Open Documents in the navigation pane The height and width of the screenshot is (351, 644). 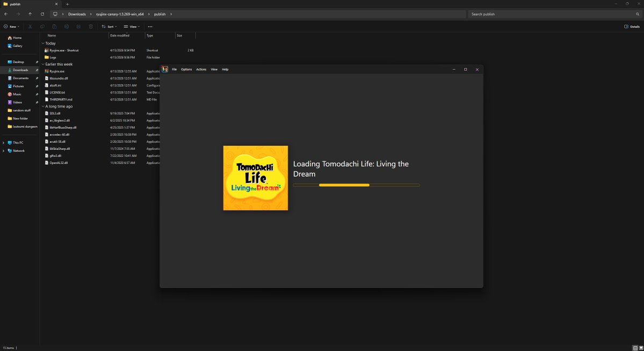[x=19, y=78]
